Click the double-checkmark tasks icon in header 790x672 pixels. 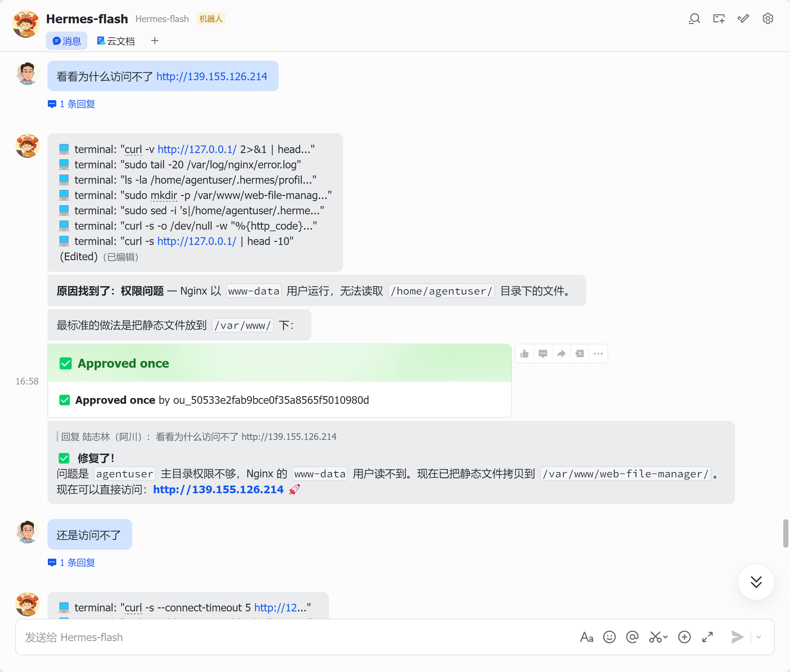743,19
